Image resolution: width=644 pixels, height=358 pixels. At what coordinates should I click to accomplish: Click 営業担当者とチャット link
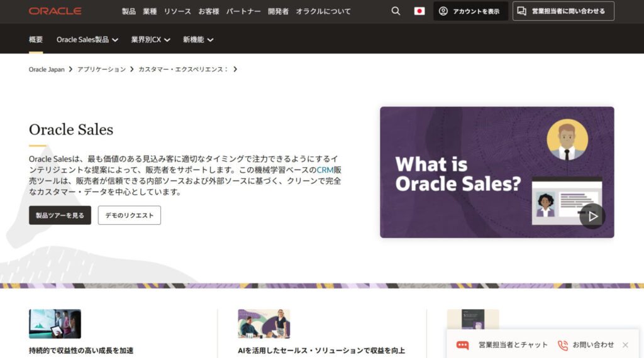[x=513, y=345]
